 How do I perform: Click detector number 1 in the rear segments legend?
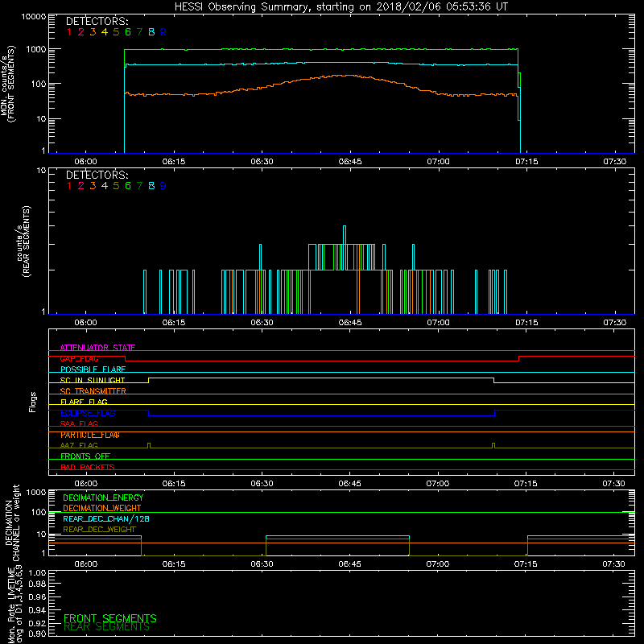69,186
